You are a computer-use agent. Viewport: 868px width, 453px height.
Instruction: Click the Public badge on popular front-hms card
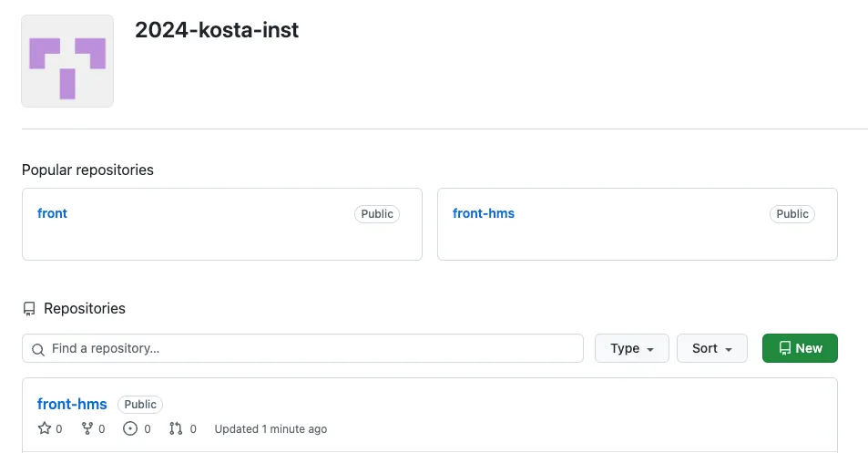pyautogui.click(x=792, y=214)
